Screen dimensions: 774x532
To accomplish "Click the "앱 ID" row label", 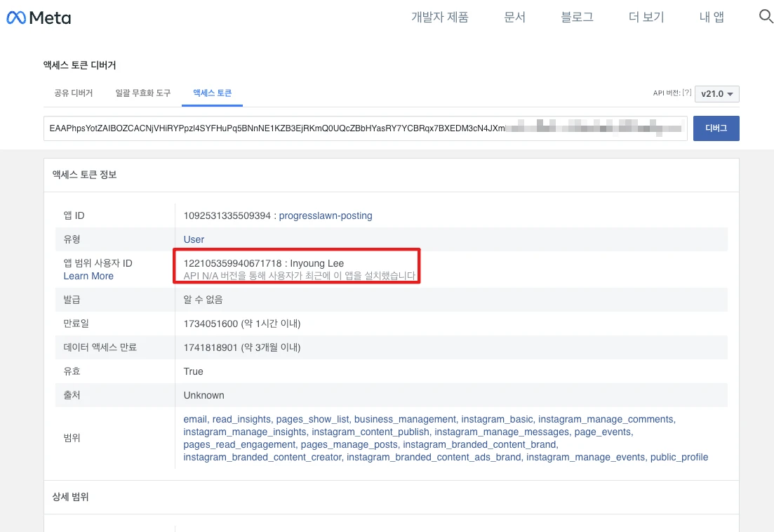I will (x=74, y=215).
